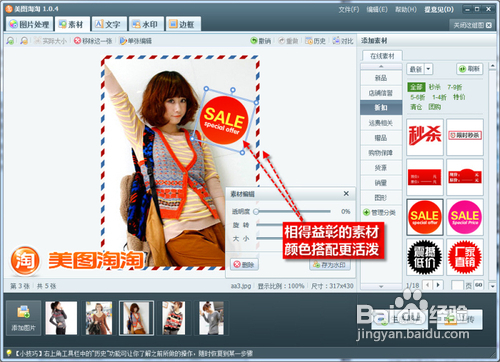The image size is (500, 362).
Task: Select the 全部 filter tag
Action: coord(416,87)
